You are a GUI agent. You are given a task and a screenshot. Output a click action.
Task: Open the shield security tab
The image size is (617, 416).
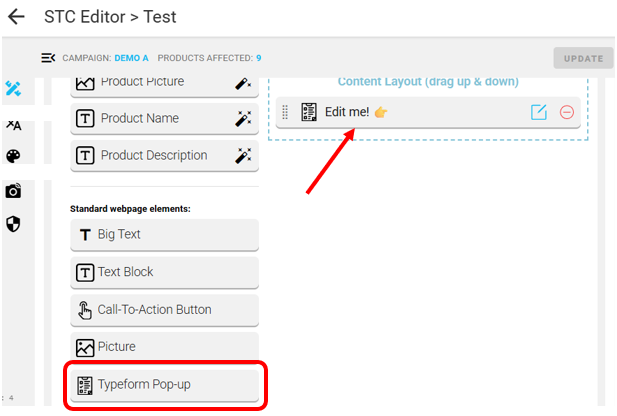pyautogui.click(x=13, y=224)
